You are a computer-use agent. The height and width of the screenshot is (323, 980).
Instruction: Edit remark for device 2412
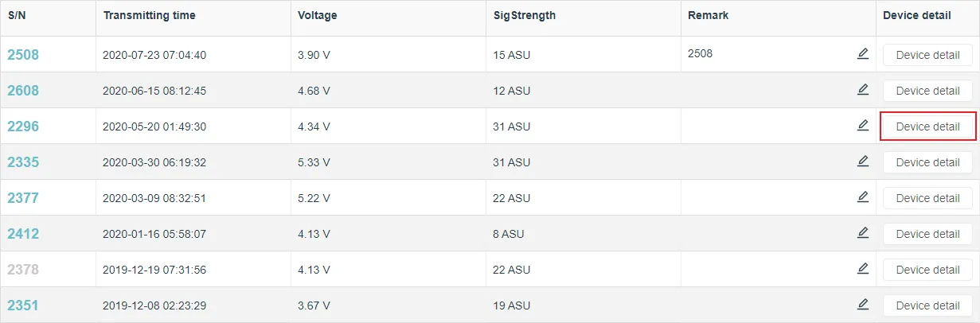tap(862, 233)
